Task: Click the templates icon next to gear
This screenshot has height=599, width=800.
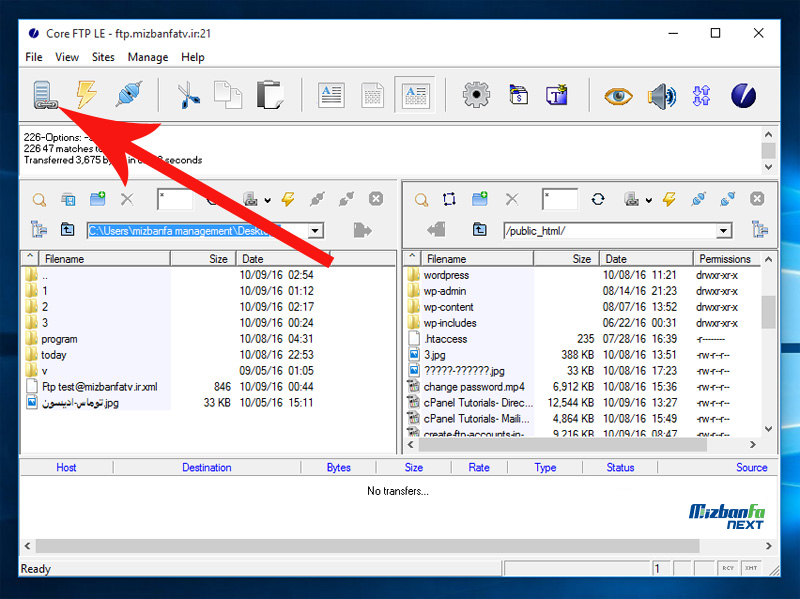Action: point(518,95)
